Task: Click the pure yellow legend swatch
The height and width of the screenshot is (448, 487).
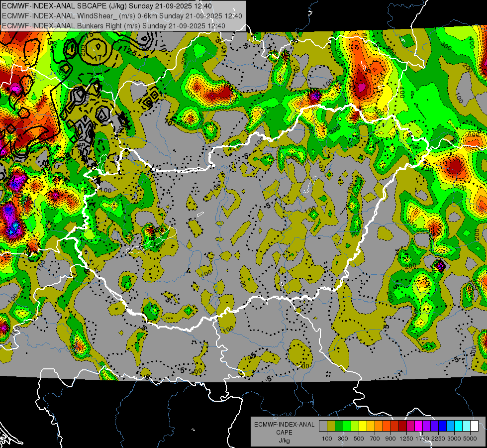Action: point(363,426)
